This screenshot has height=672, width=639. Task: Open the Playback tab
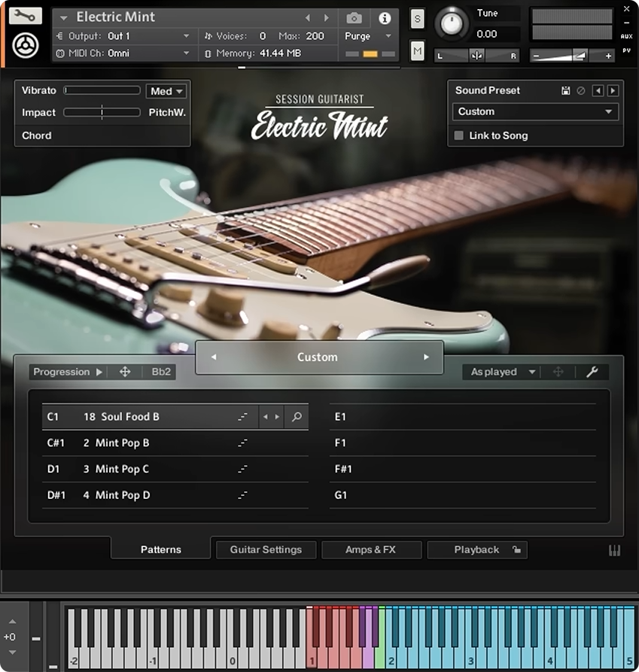(x=476, y=549)
